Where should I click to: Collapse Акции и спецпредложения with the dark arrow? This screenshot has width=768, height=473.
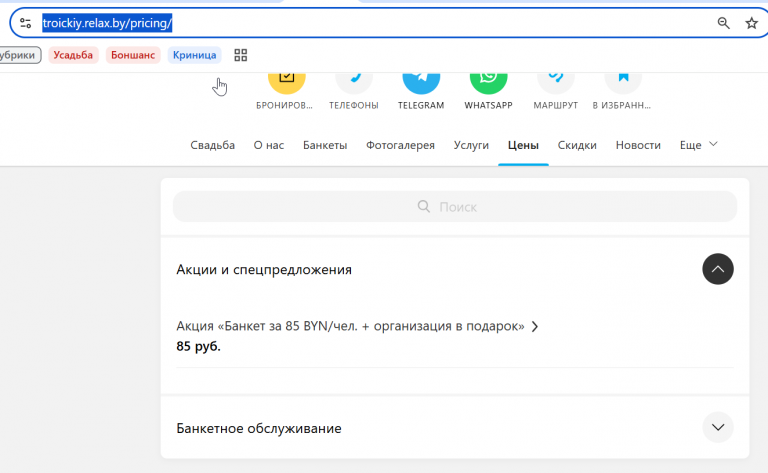coord(718,269)
